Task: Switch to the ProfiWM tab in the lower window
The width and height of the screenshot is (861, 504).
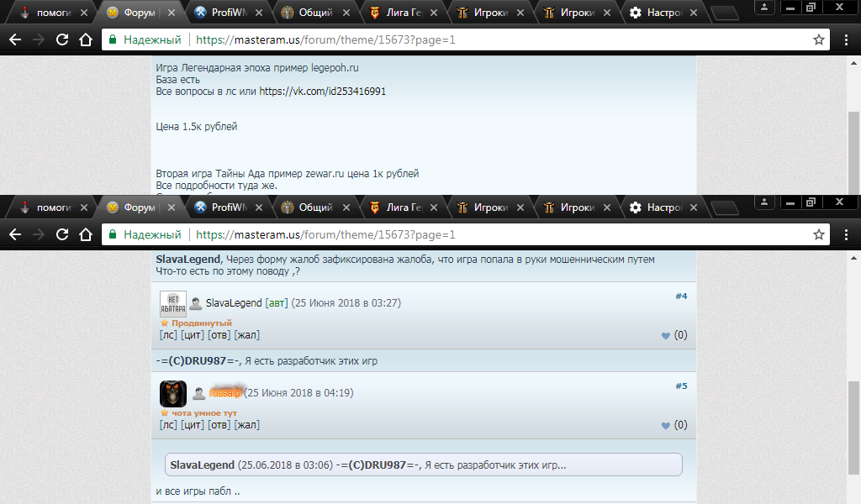Action: [x=228, y=207]
